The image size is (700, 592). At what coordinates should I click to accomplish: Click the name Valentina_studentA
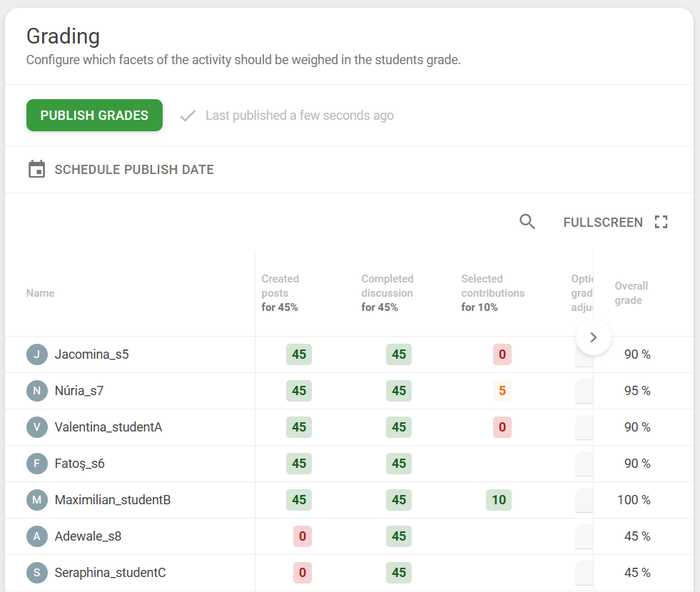pyautogui.click(x=108, y=427)
